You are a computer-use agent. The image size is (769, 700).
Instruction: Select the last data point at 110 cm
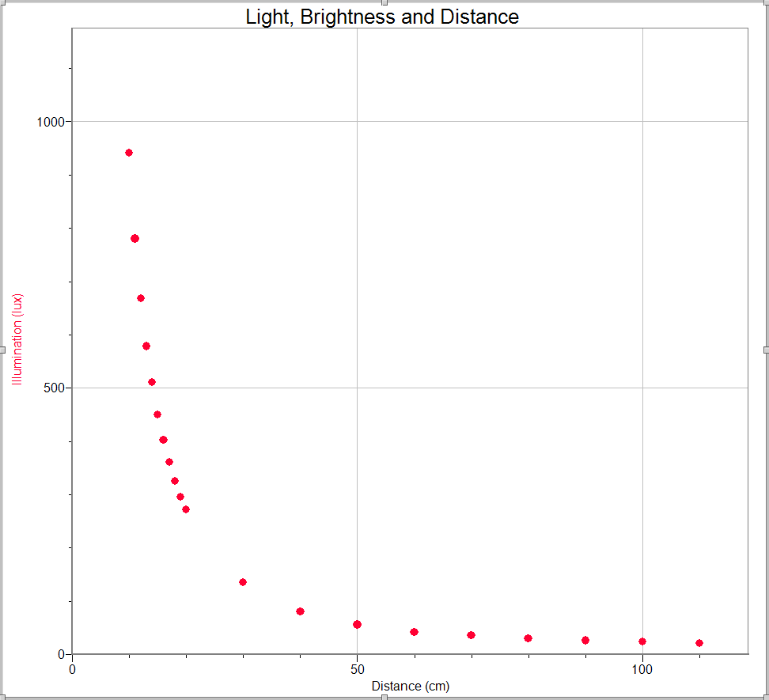(x=699, y=643)
